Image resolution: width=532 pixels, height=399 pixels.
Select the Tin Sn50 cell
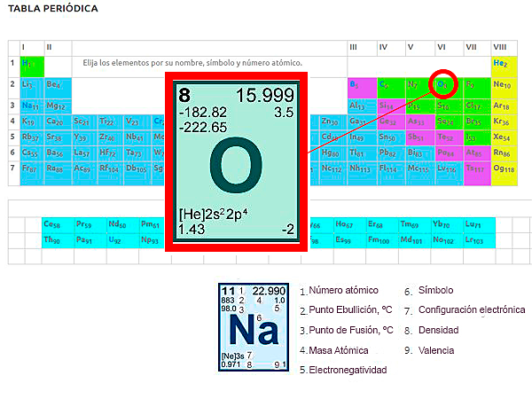[391, 138]
